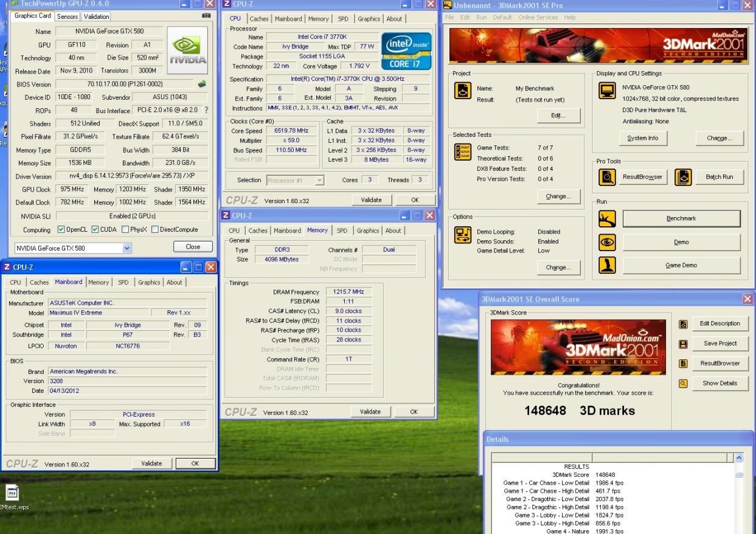The height and width of the screenshot is (534, 756).
Task: Click the Name field showing GeForce GTX 580
Action: pyautogui.click(x=110, y=32)
